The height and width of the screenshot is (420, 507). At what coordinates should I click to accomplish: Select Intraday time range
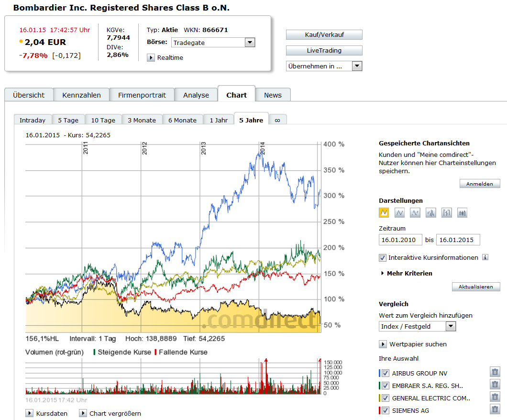pyautogui.click(x=33, y=120)
